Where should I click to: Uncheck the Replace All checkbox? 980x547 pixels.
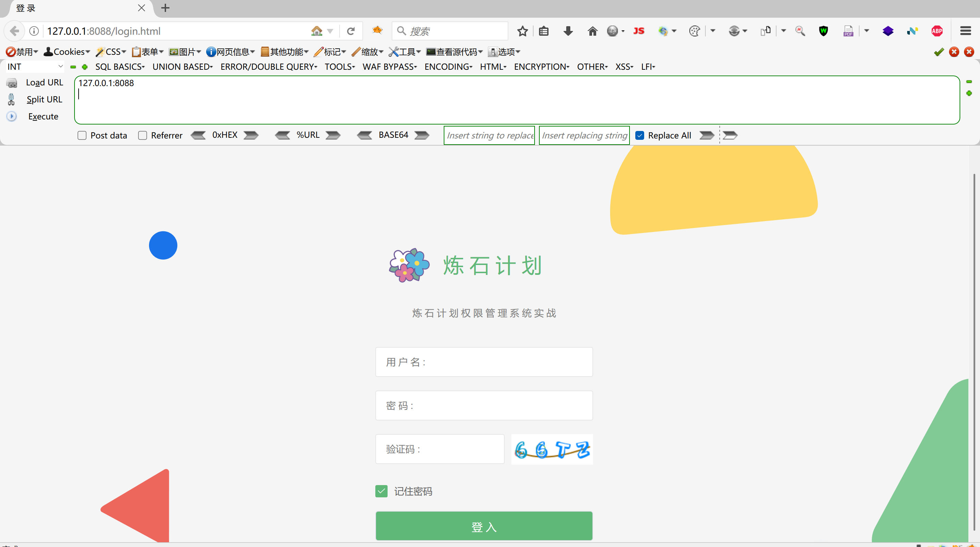tap(640, 135)
